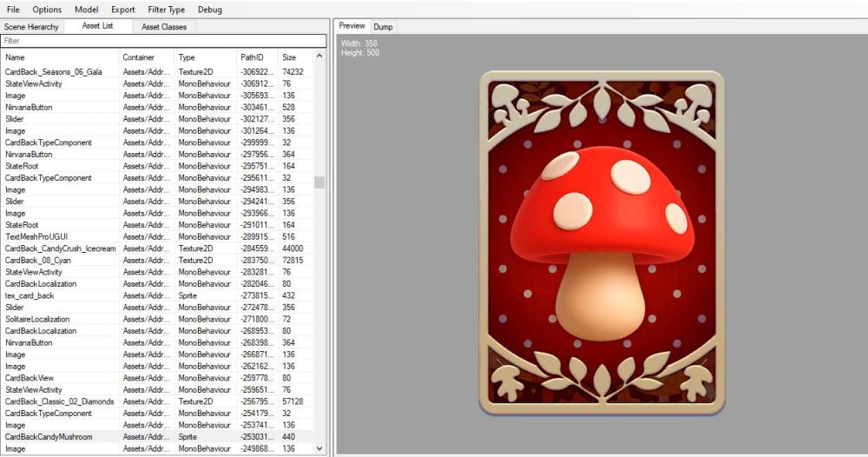Click the asset list scroll down arrow
The width and height of the screenshot is (868, 457).
coord(319,449)
